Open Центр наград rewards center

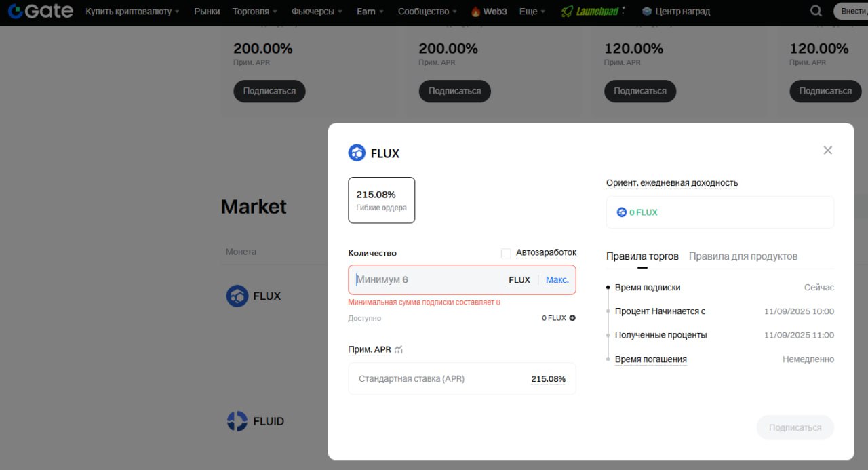(x=675, y=12)
